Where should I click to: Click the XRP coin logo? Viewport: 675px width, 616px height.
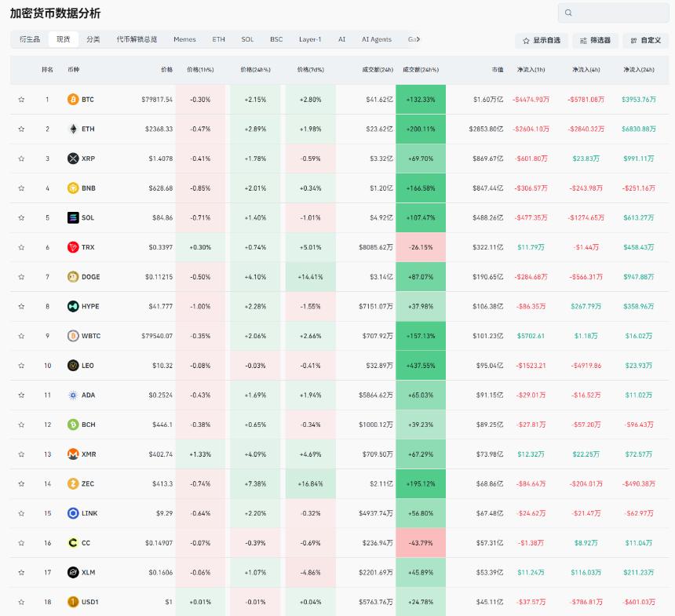click(x=73, y=159)
